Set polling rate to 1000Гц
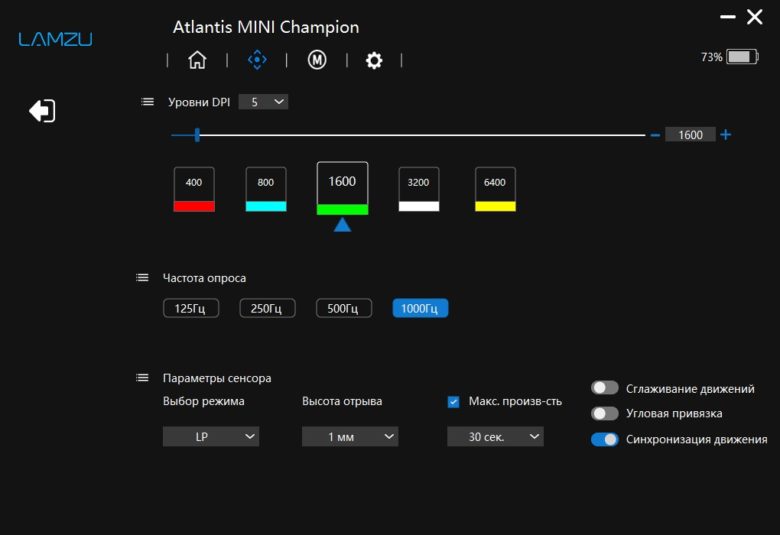Screen dimensions: 780x535 pyautogui.click(x=420, y=309)
